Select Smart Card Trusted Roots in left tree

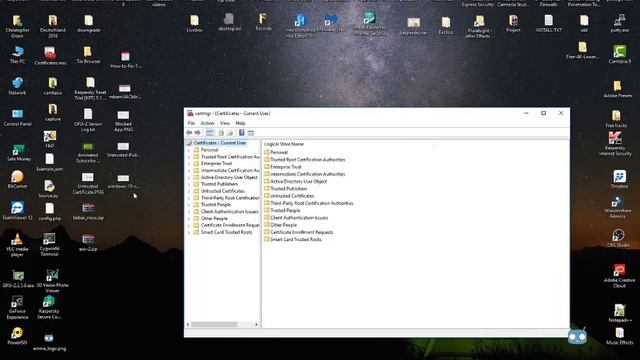tap(226, 232)
